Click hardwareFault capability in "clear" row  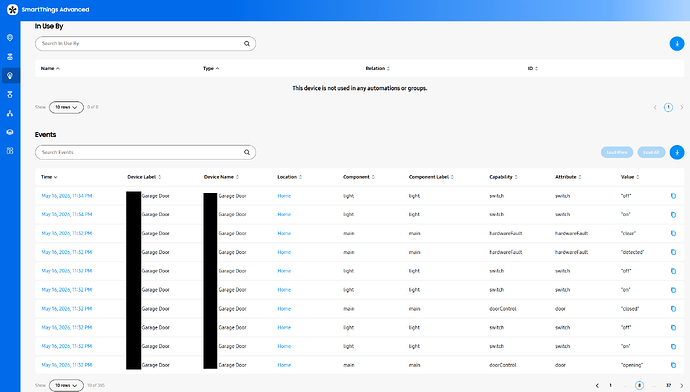(x=506, y=233)
